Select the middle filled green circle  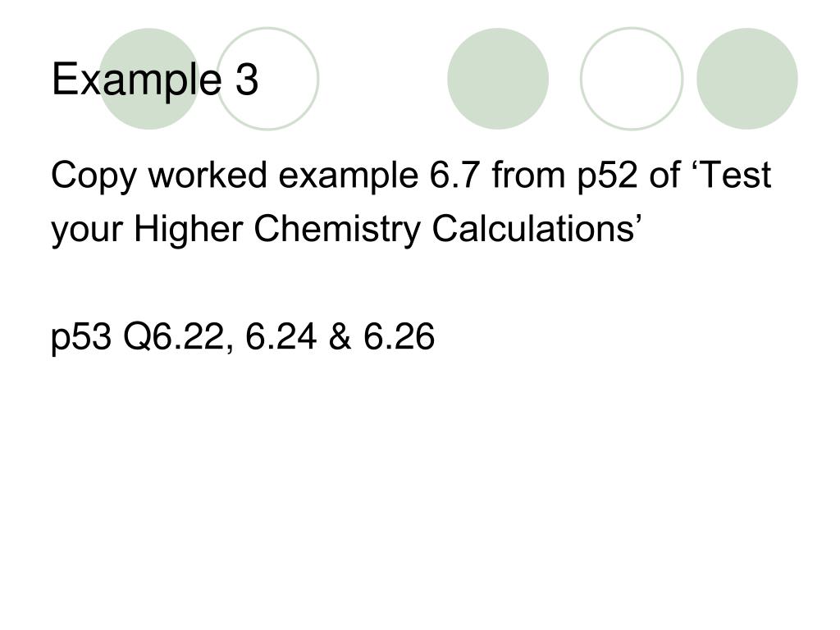pos(498,79)
